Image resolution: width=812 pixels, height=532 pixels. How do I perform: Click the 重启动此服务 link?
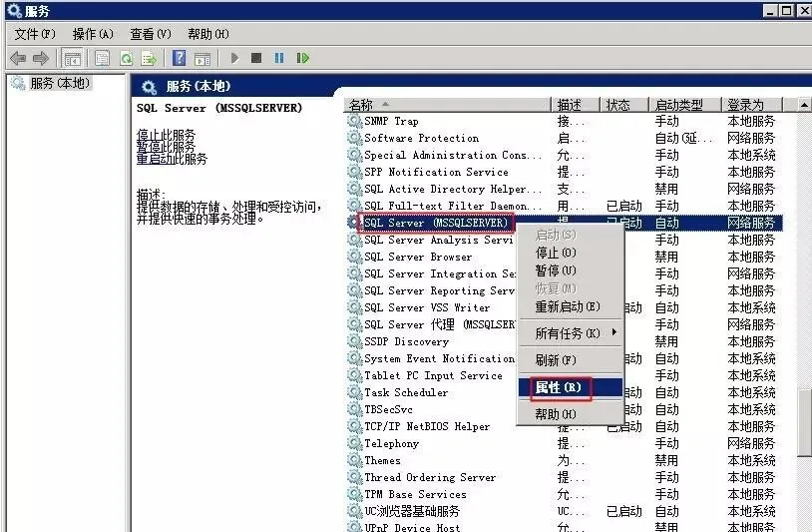click(x=172, y=159)
